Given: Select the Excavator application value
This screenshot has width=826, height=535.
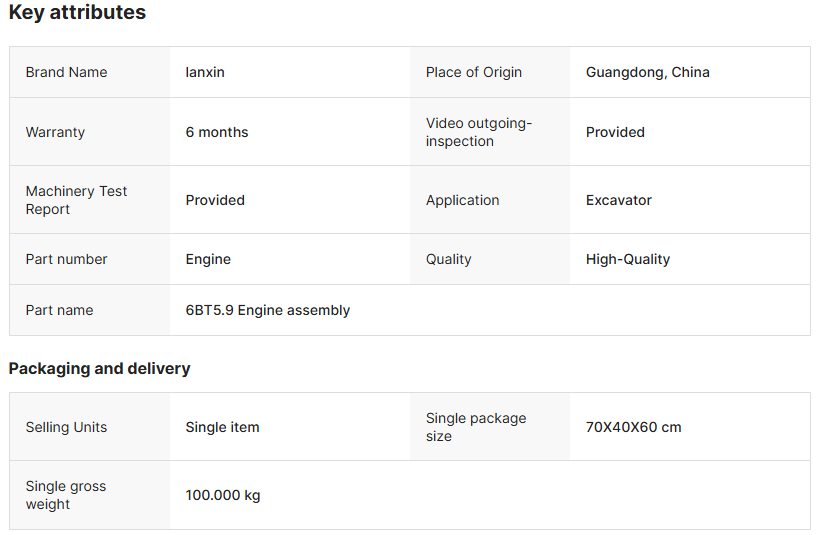Looking at the screenshot, I should [618, 200].
